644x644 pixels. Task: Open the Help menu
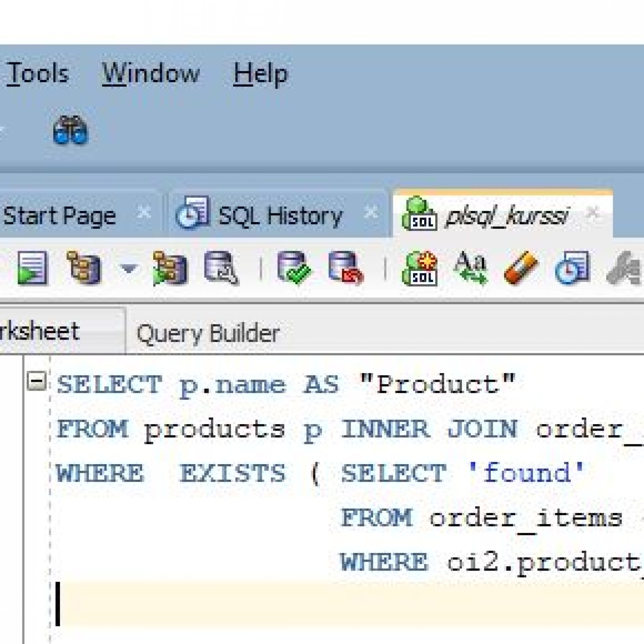click(261, 74)
